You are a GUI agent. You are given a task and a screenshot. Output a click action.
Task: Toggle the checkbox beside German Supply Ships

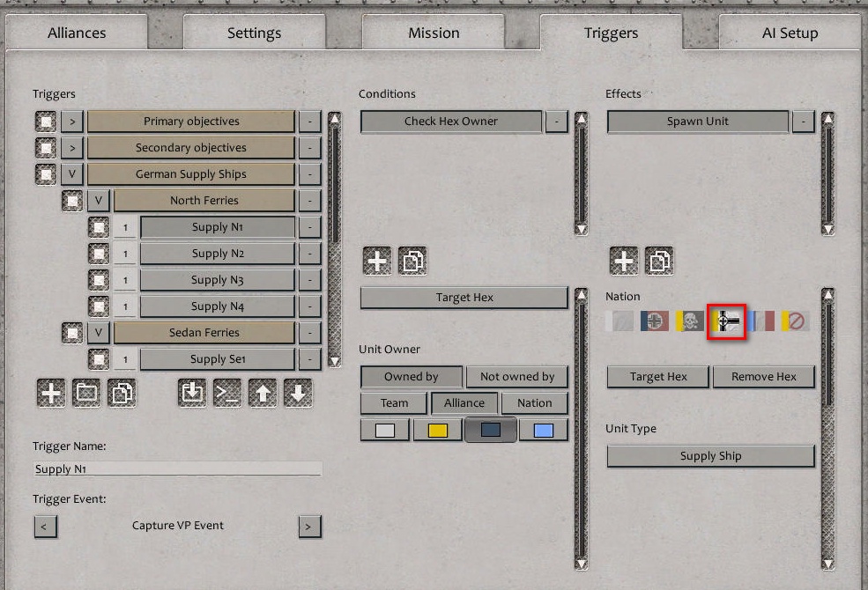pos(45,173)
